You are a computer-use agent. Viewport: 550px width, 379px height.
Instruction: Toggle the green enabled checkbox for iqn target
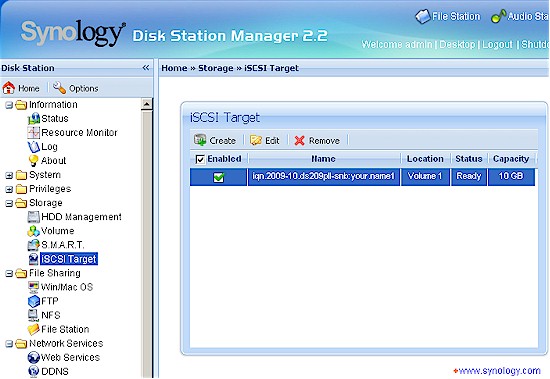(x=219, y=177)
